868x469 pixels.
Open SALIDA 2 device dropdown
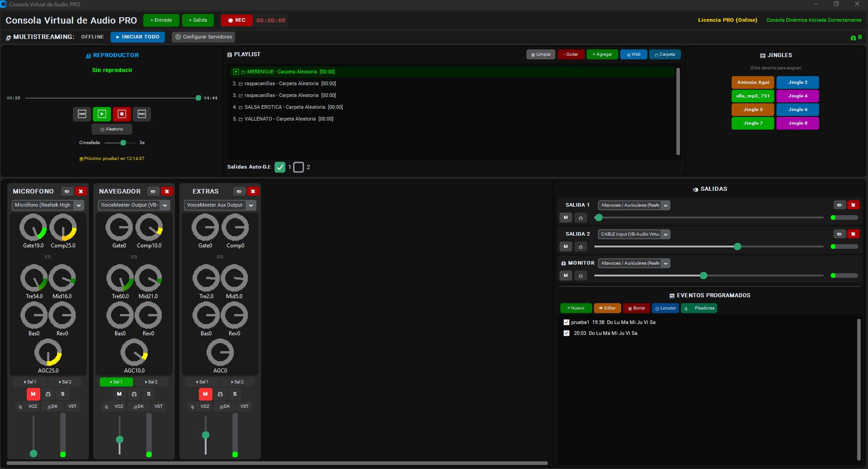pyautogui.click(x=634, y=234)
